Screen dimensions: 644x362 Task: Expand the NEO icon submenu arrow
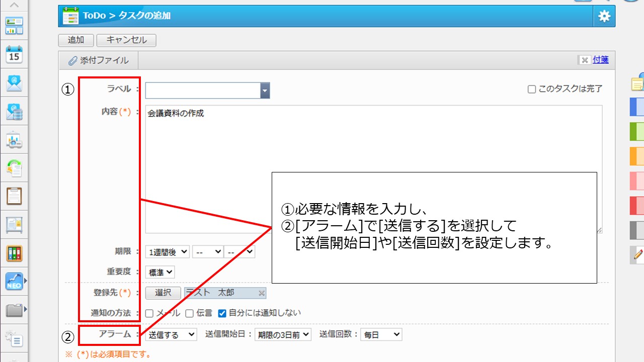pyautogui.click(x=25, y=281)
